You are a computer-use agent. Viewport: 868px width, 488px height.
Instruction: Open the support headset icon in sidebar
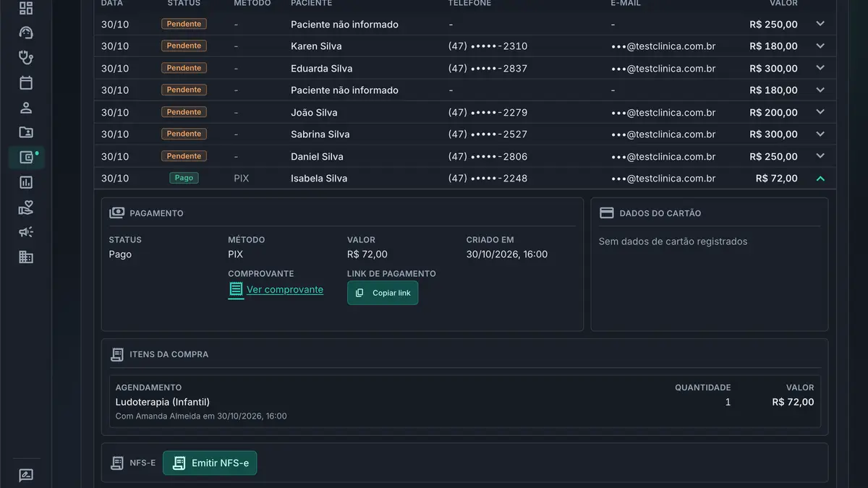[26, 33]
